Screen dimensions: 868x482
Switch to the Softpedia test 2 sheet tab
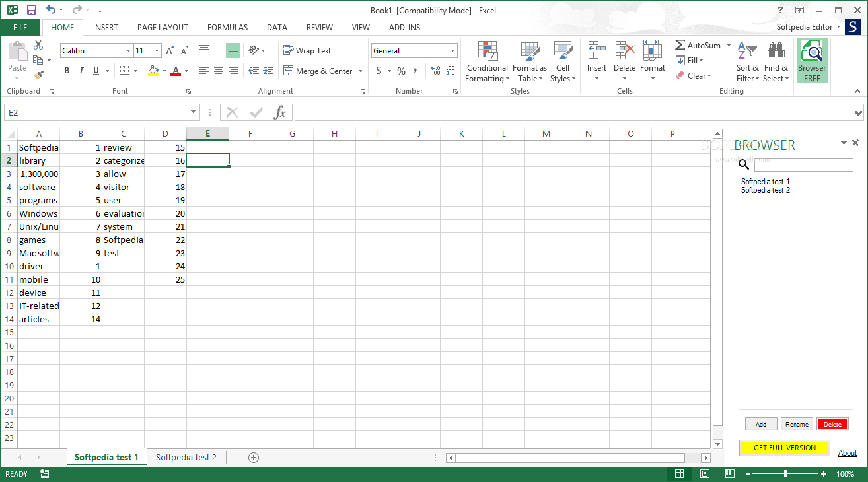pyautogui.click(x=186, y=457)
